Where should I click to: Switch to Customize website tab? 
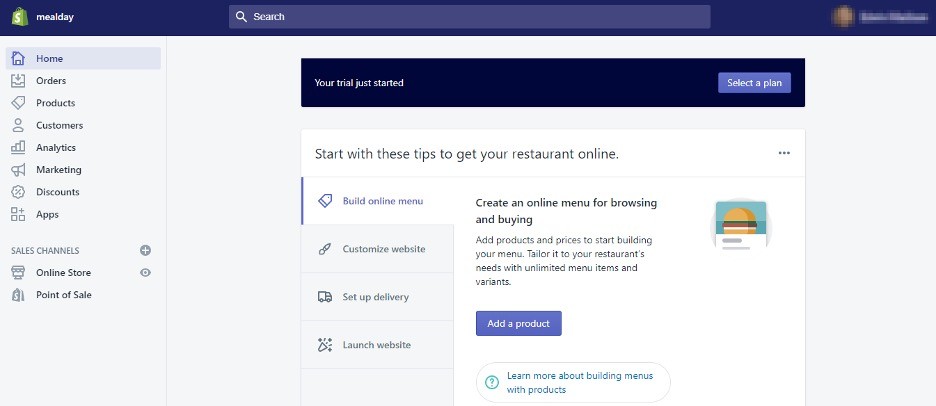click(377, 249)
